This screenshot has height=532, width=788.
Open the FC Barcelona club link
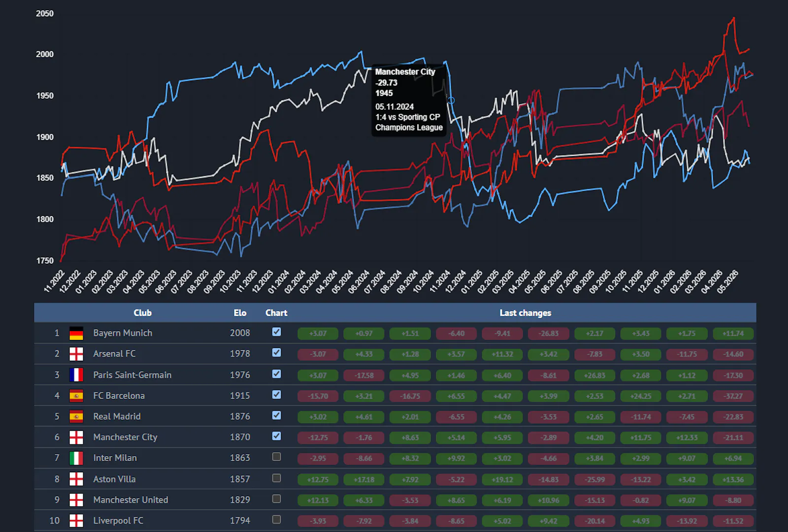[x=119, y=396]
